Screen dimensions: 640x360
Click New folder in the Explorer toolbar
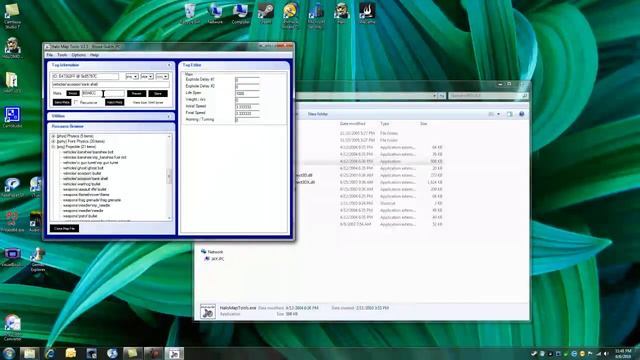318,114
